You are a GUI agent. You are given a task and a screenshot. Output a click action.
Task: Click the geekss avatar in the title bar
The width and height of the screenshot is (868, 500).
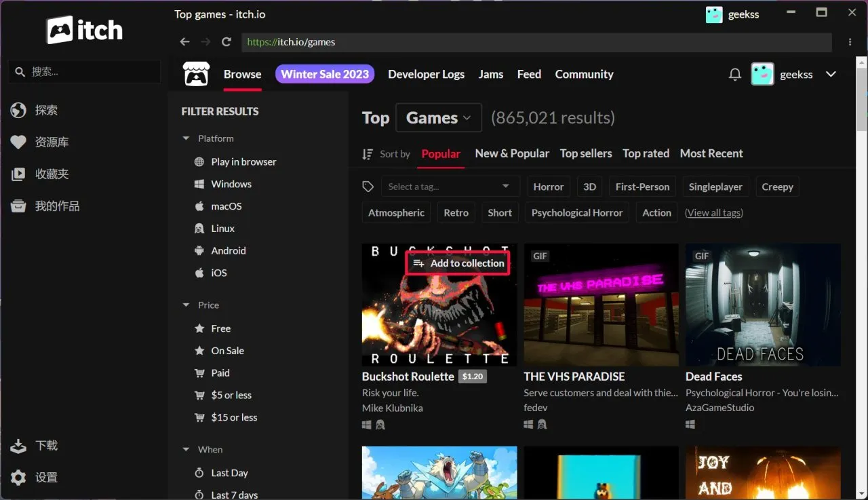[x=714, y=15]
